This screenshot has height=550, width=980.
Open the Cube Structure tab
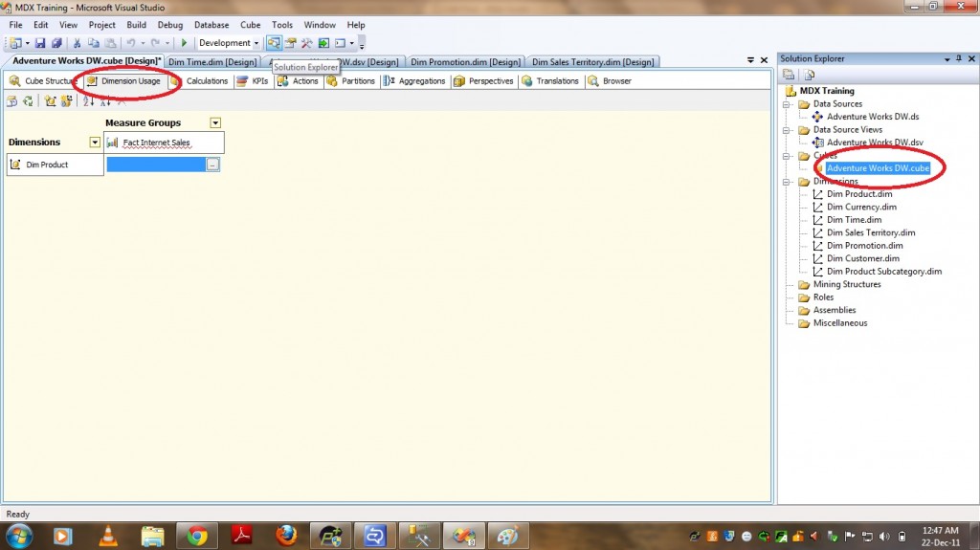tap(43, 81)
